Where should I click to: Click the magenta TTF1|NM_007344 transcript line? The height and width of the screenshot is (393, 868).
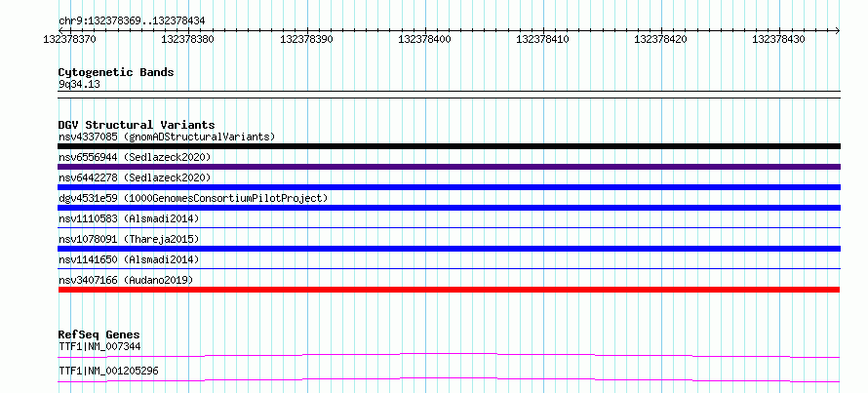(x=449, y=355)
